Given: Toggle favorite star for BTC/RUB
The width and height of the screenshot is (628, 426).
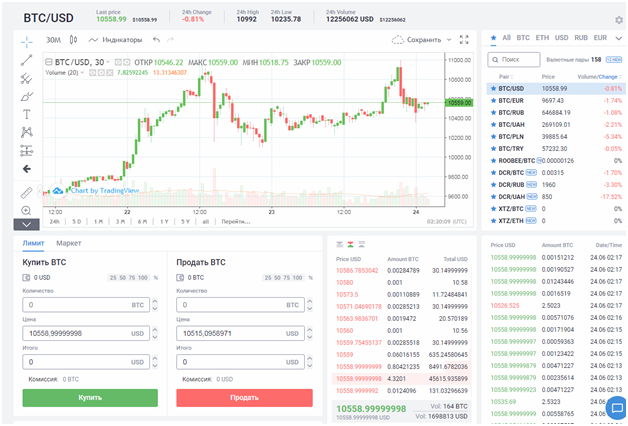Looking at the screenshot, I should (x=493, y=113).
